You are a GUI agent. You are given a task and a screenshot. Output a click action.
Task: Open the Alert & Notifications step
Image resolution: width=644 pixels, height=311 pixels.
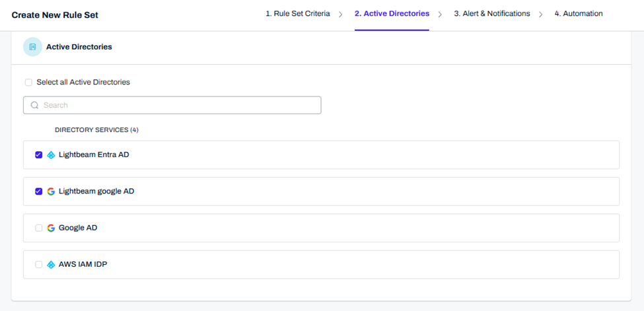(491, 14)
